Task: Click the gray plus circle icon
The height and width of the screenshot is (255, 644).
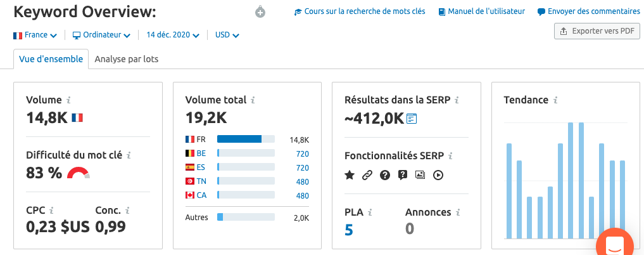Action: point(260,12)
